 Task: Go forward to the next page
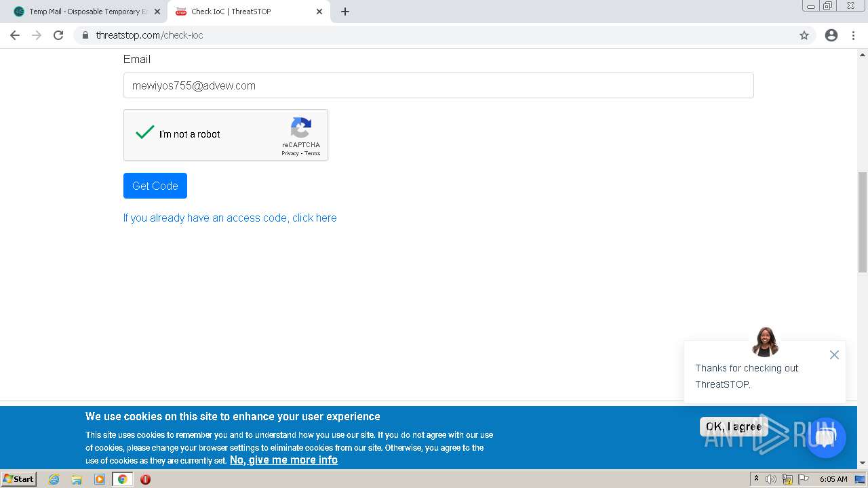click(x=37, y=35)
